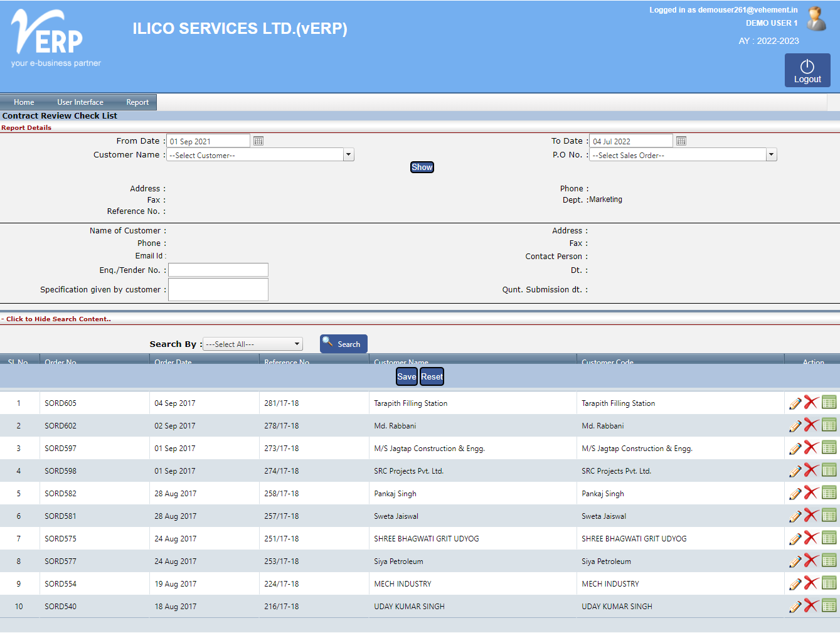Click the From Date input field
Viewport: 840px width, 633px height.
pyautogui.click(x=208, y=141)
